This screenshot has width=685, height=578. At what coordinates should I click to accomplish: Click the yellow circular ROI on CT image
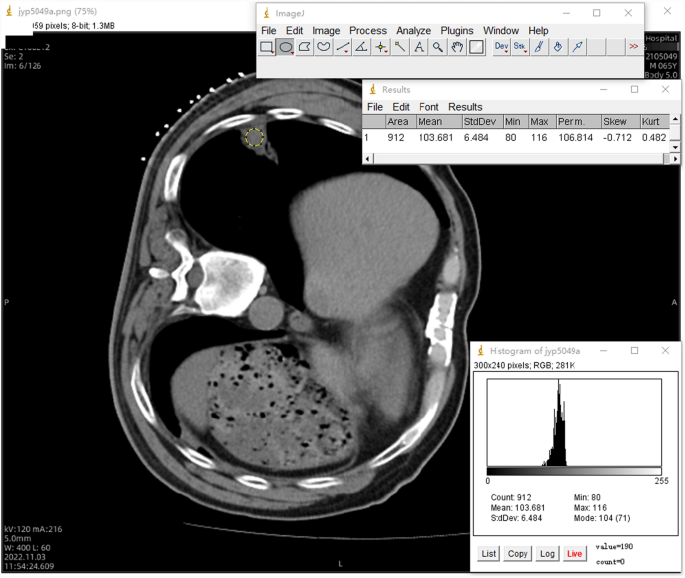pos(254,137)
